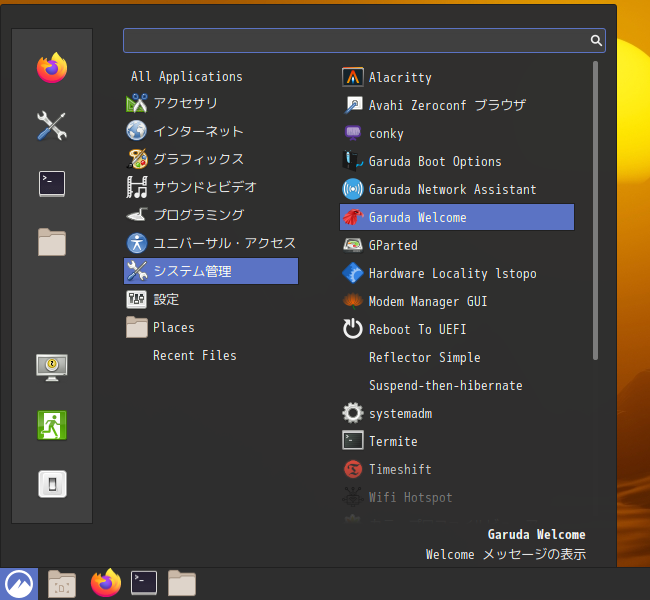
Task: Click the Hardware Locality lstopo icon
Action: point(353,273)
